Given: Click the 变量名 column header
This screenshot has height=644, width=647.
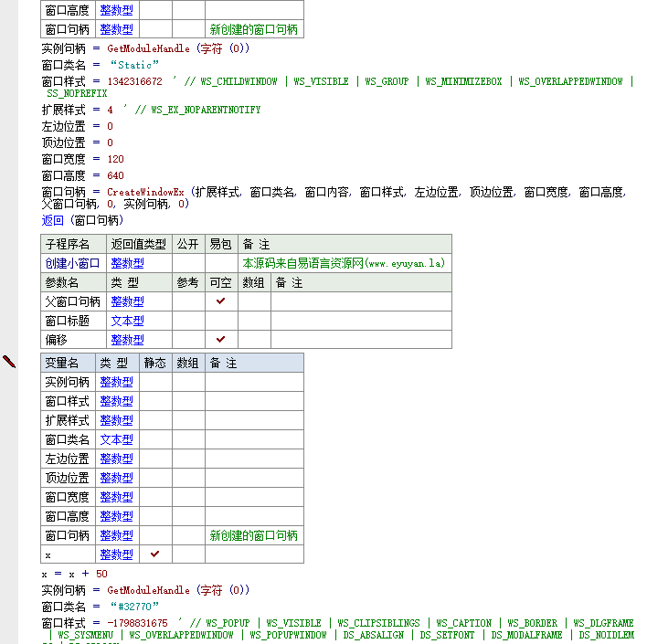Looking at the screenshot, I should point(69,363).
